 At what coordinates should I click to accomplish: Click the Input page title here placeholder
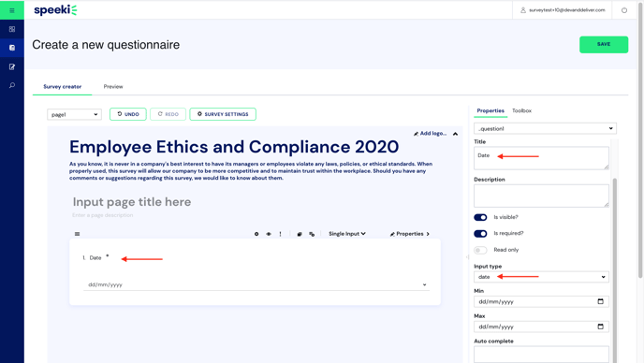tap(132, 202)
